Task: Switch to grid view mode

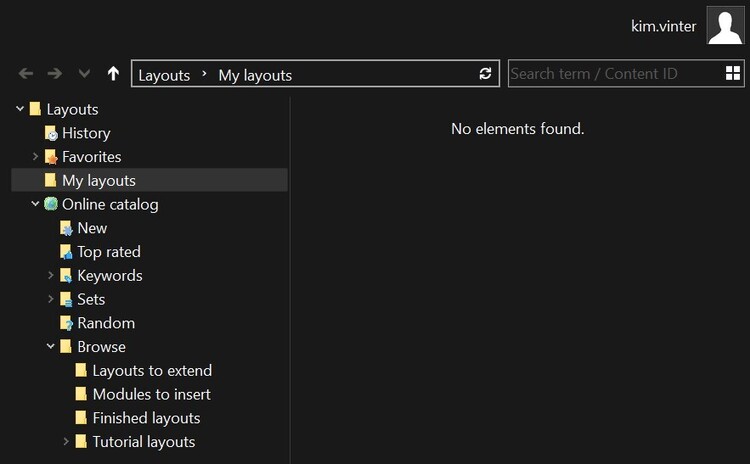Action: click(733, 73)
